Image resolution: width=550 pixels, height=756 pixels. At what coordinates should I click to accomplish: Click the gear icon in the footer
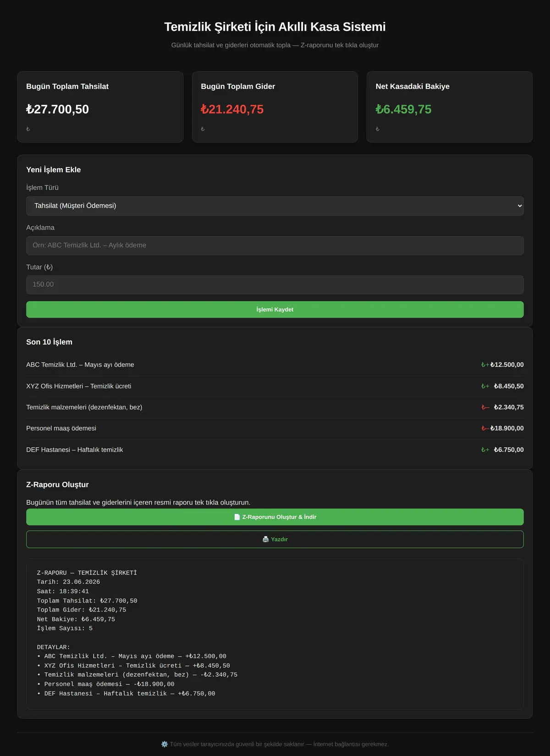165,744
